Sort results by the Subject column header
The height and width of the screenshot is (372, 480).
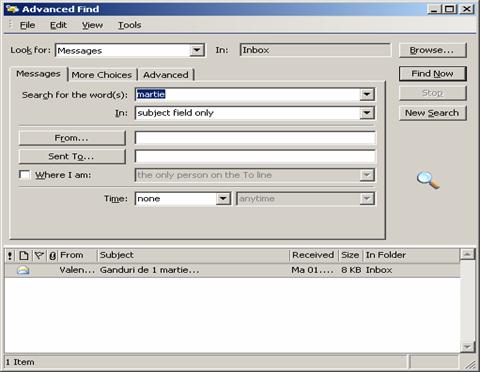[x=193, y=256]
